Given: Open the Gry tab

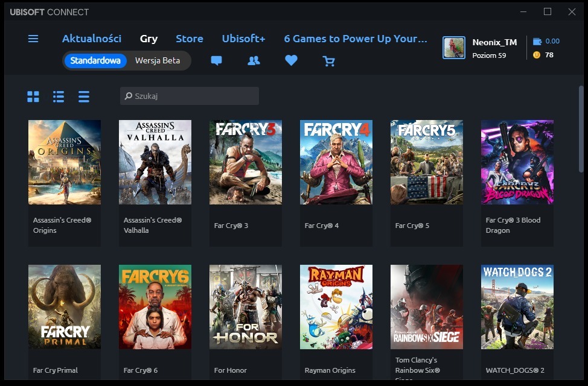Looking at the screenshot, I should point(149,39).
